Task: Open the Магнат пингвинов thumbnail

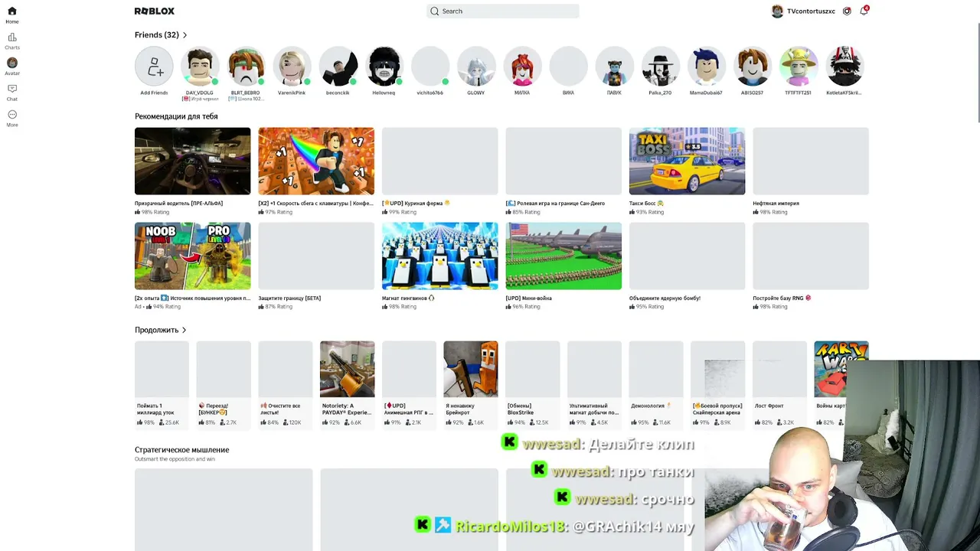Action: (439, 256)
